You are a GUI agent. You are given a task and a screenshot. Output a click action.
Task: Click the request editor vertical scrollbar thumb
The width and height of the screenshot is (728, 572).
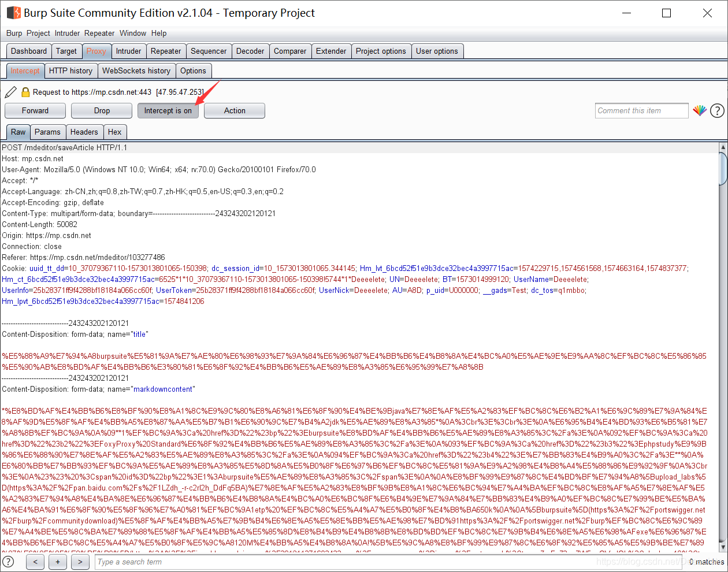point(723,168)
